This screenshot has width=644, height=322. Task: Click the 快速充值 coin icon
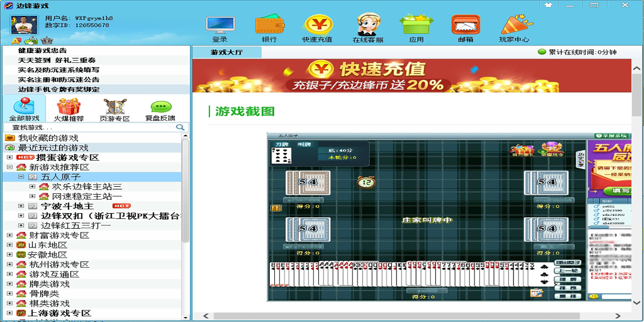pyautogui.click(x=318, y=25)
